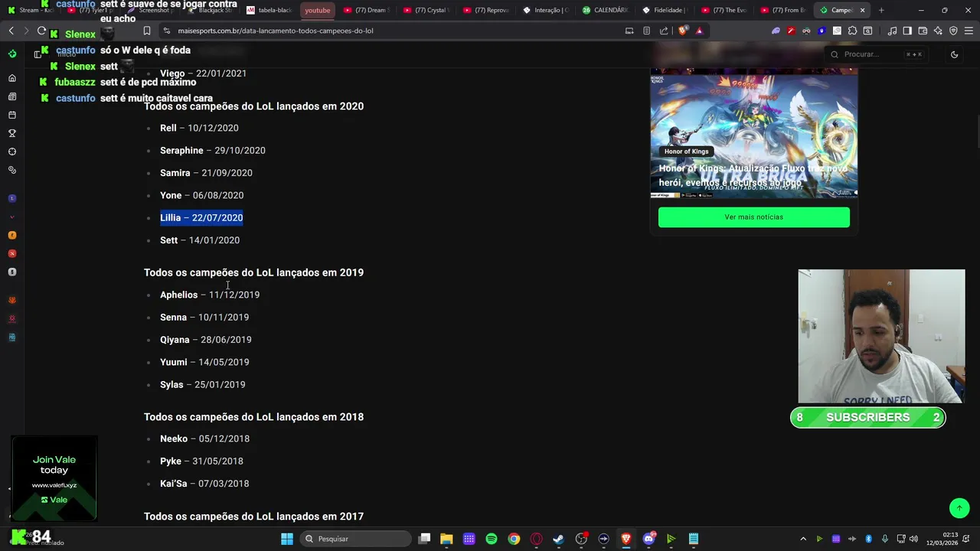
Task: Click the Rell – 10/12/2020 list entry
Action: 199,129
